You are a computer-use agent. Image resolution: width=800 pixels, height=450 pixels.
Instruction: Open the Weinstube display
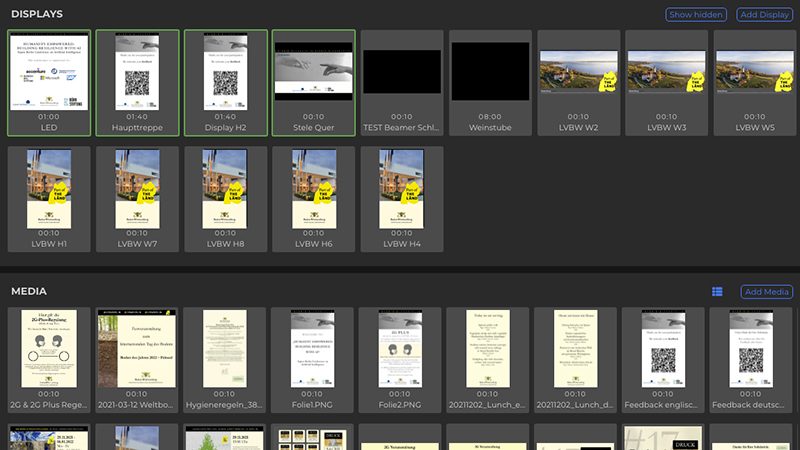(489, 80)
